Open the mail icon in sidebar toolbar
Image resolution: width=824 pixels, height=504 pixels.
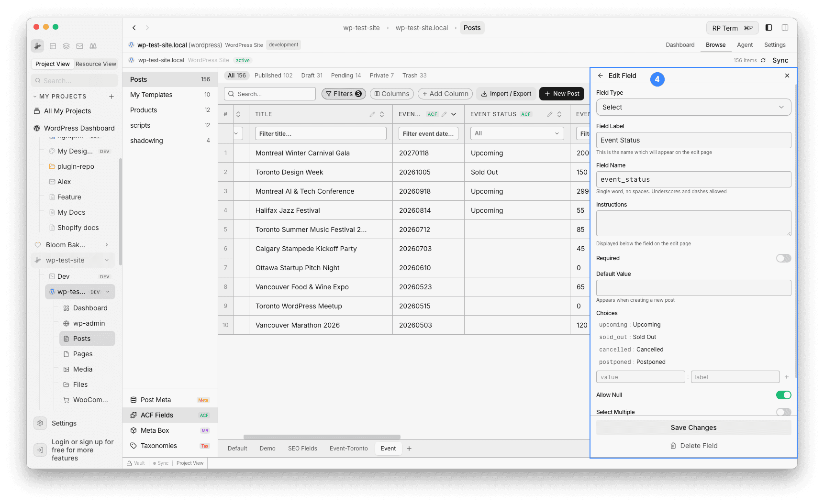pyautogui.click(x=80, y=46)
